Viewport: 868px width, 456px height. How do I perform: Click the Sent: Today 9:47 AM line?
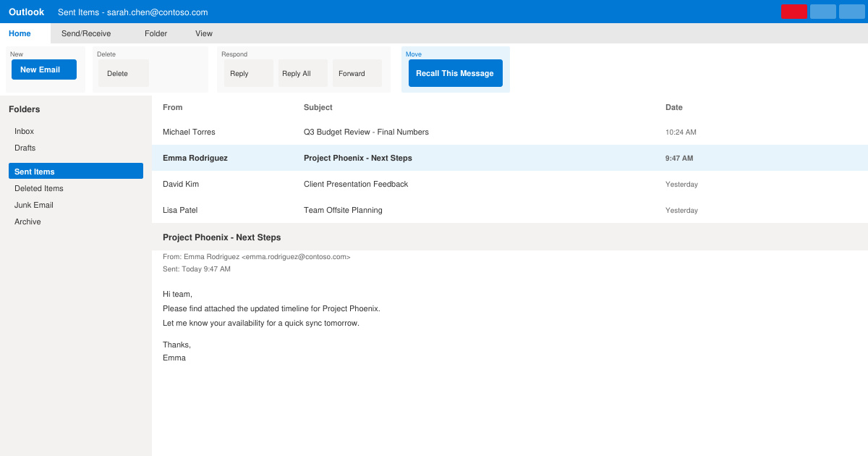pos(197,269)
